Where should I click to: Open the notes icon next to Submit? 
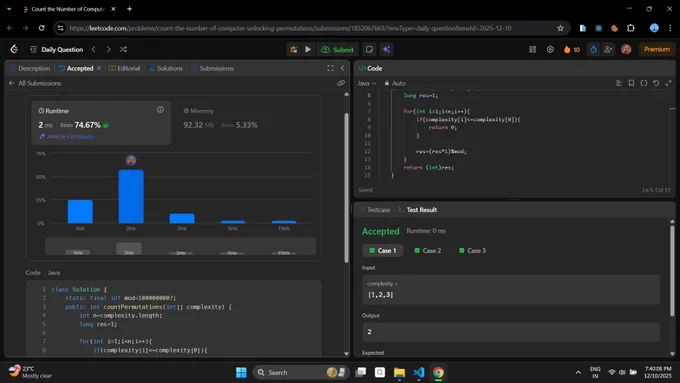369,49
